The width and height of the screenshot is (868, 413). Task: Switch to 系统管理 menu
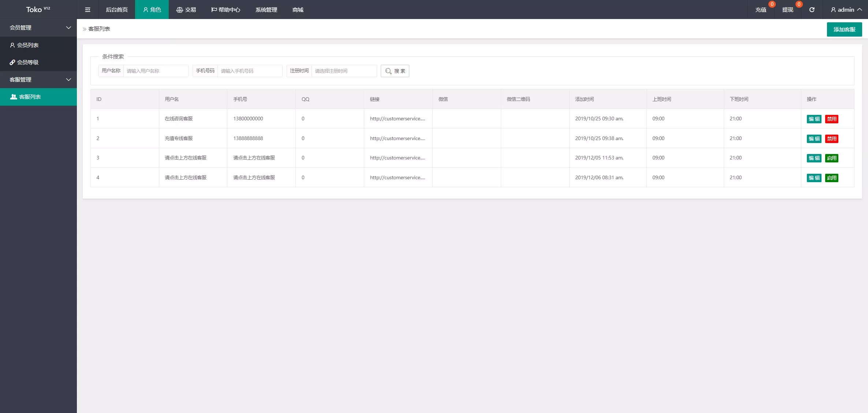(x=266, y=10)
